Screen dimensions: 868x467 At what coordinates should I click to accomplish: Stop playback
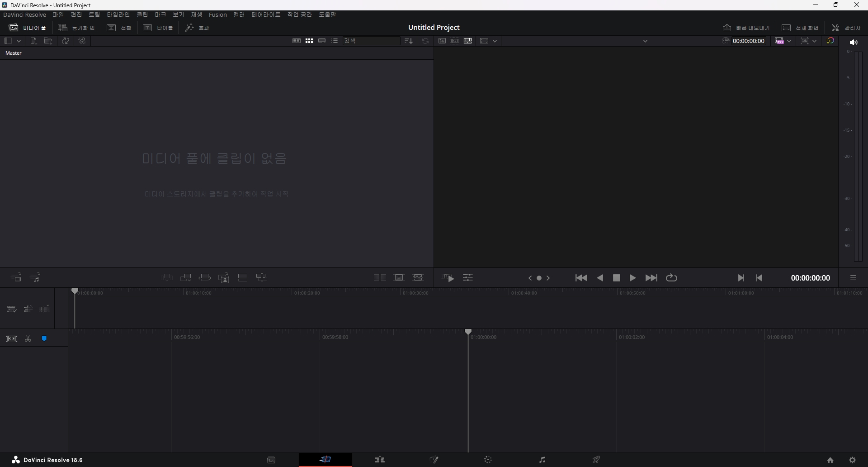(x=617, y=278)
